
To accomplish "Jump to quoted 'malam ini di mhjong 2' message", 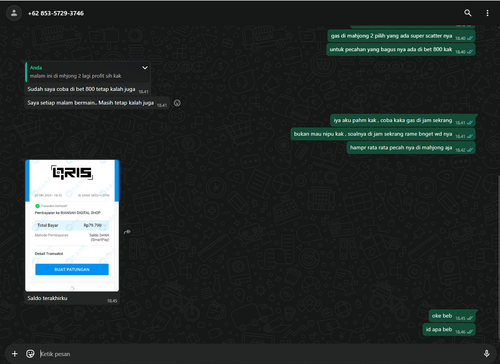I will click(88, 72).
